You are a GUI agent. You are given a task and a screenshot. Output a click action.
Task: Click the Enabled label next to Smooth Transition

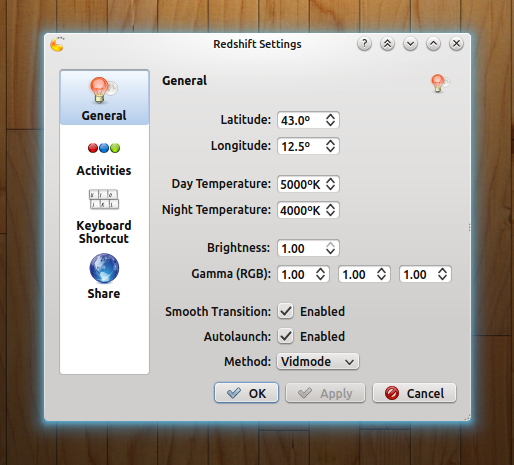tap(322, 312)
